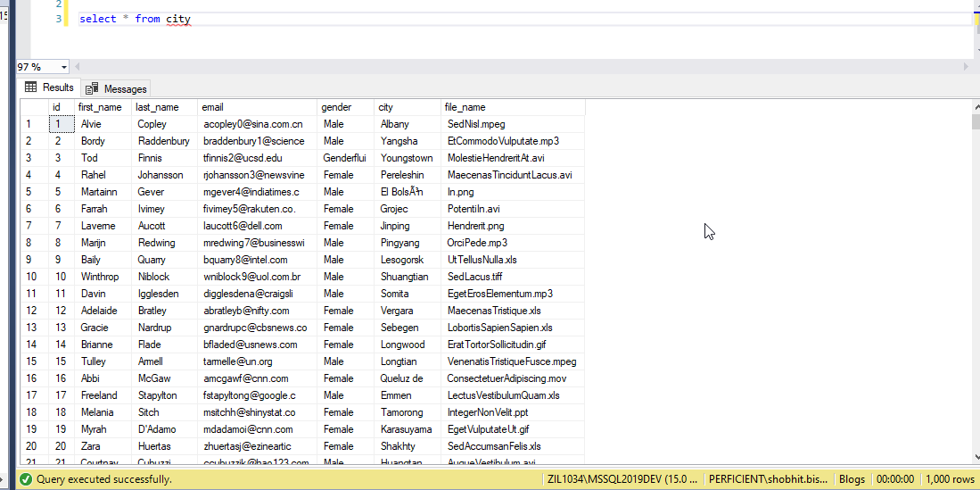Click 1,000 rows count in status bar
Image resolution: width=980 pixels, height=490 pixels.
coord(949,479)
